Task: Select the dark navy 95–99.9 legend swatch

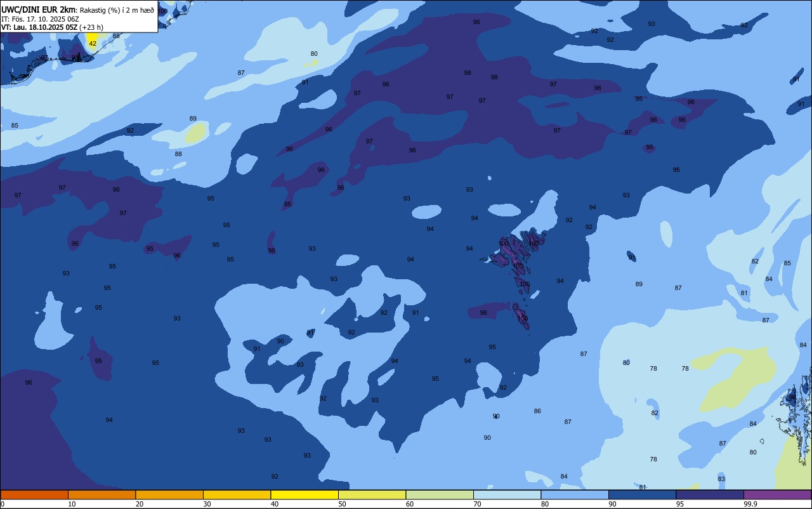Action: 710,494
